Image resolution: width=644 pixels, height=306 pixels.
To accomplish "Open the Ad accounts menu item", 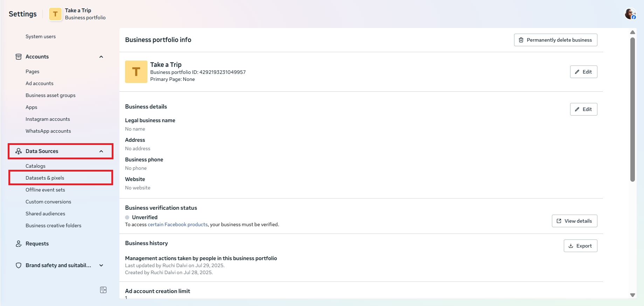I will 40,83.
